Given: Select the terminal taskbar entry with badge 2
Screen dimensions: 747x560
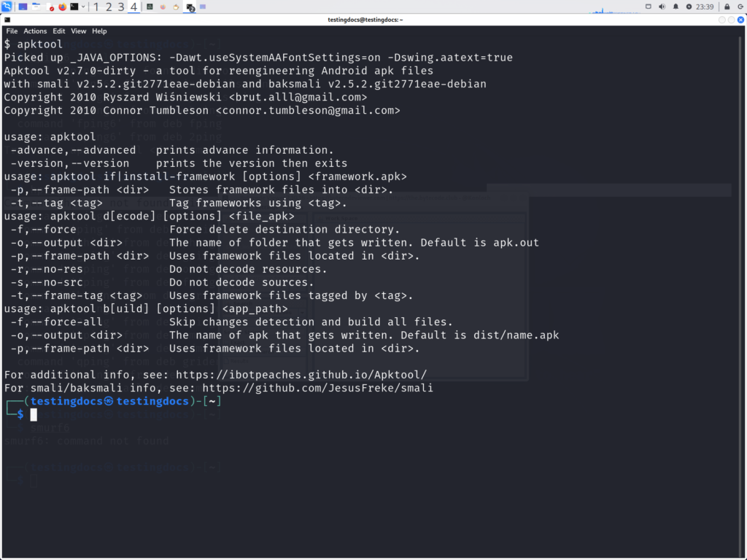Looking at the screenshot, I should point(190,7).
